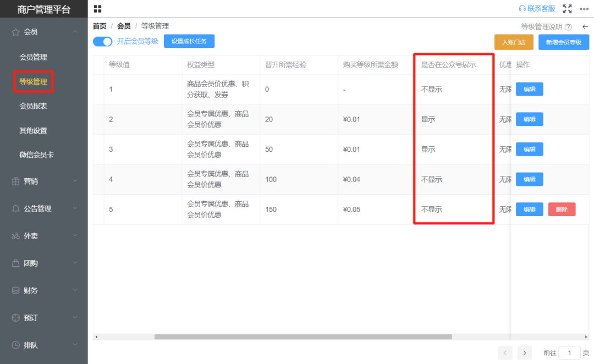
Task: Open the four-square grid menu icon
Action: [97, 9]
